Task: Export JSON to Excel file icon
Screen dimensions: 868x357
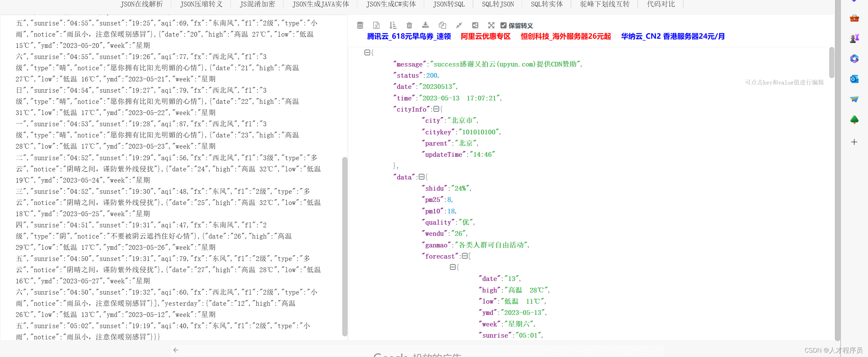Action: point(376,25)
